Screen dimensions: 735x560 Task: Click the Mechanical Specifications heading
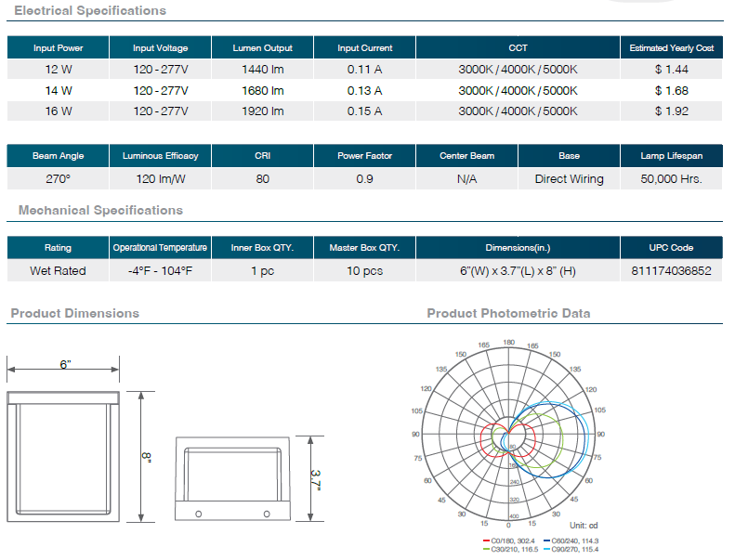(100, 211)
